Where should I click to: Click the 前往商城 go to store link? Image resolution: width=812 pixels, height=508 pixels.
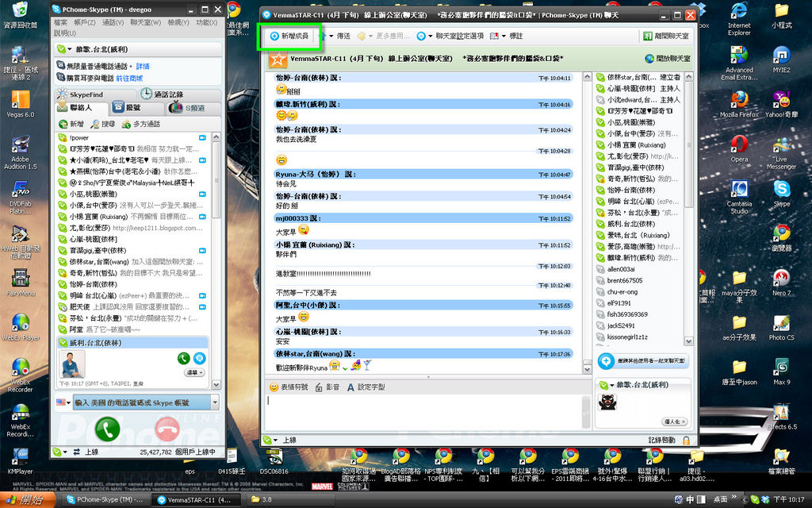point(129,79)
